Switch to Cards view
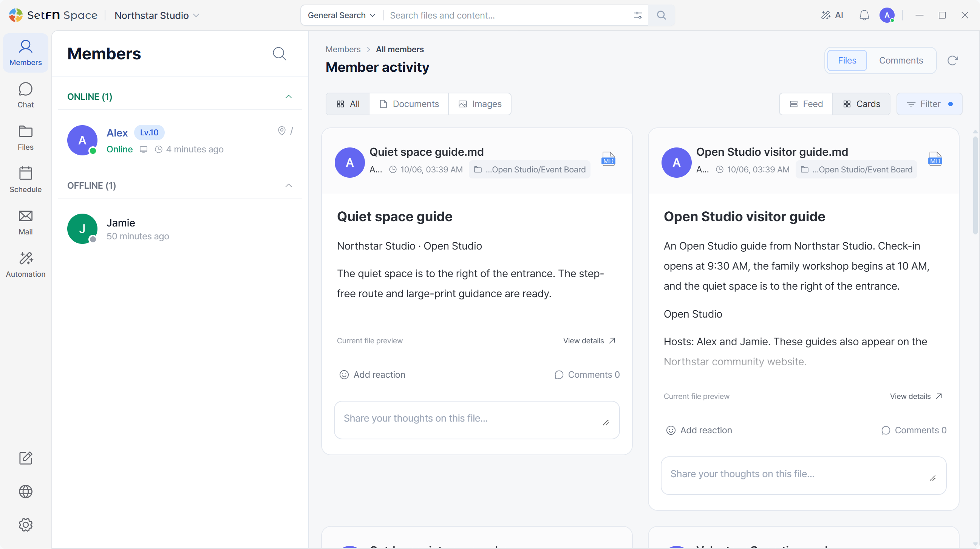 [x=861, y=104]
